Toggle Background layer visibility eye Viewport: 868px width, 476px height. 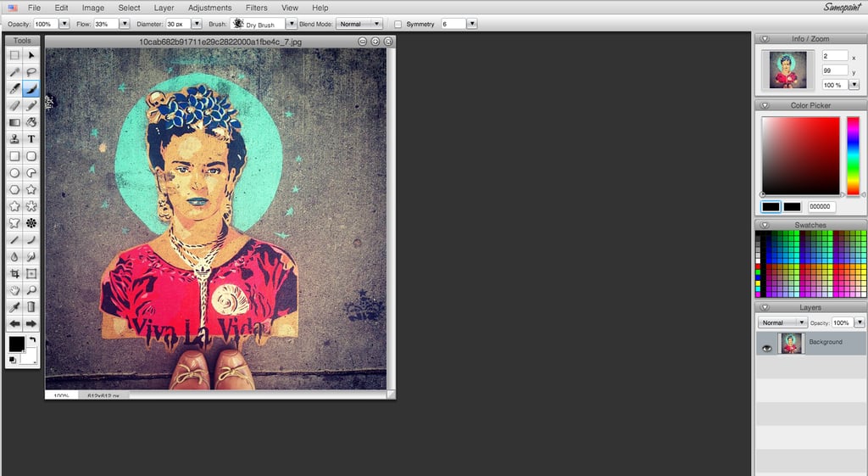click(x=766, y=348)
